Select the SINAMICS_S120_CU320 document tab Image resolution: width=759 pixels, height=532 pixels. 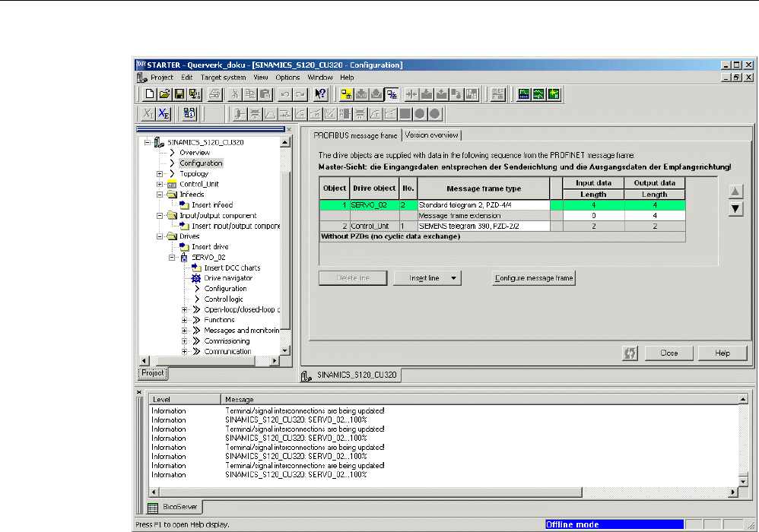point(351,375)
